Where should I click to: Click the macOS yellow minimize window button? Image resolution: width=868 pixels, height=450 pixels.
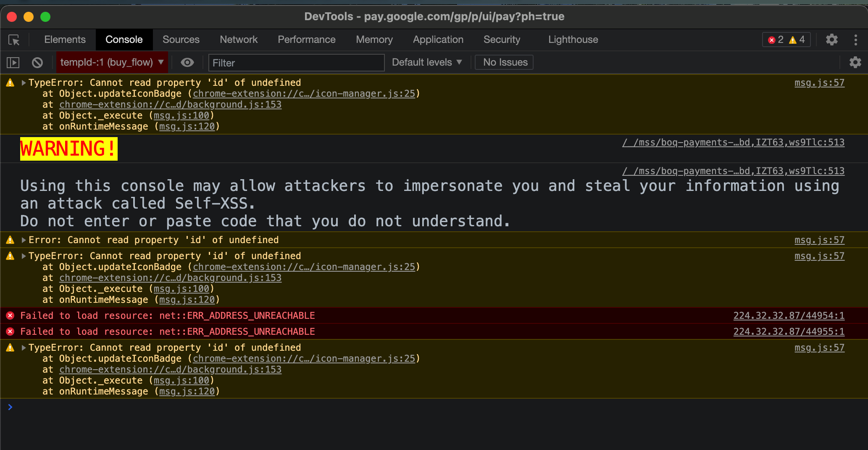click(29, 17)
